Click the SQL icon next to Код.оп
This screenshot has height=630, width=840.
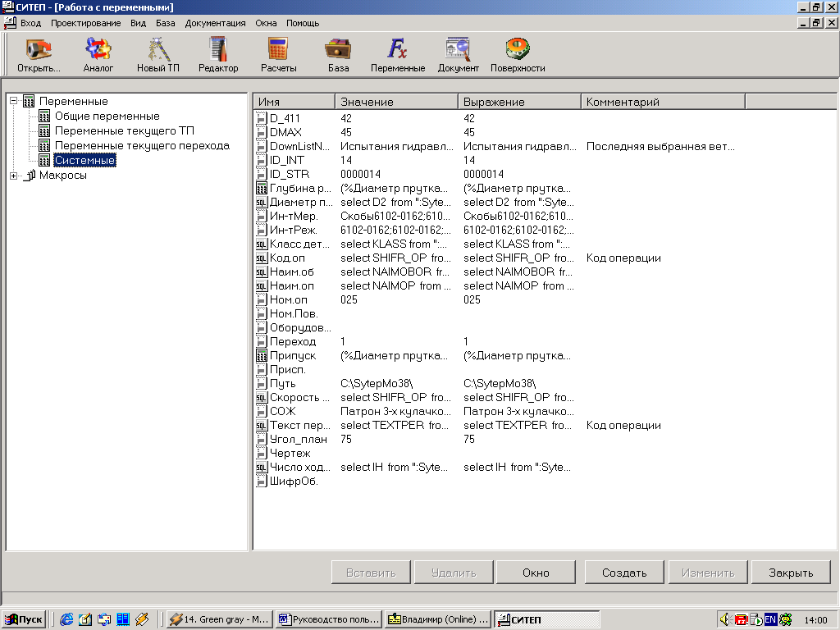pos(262,258)
